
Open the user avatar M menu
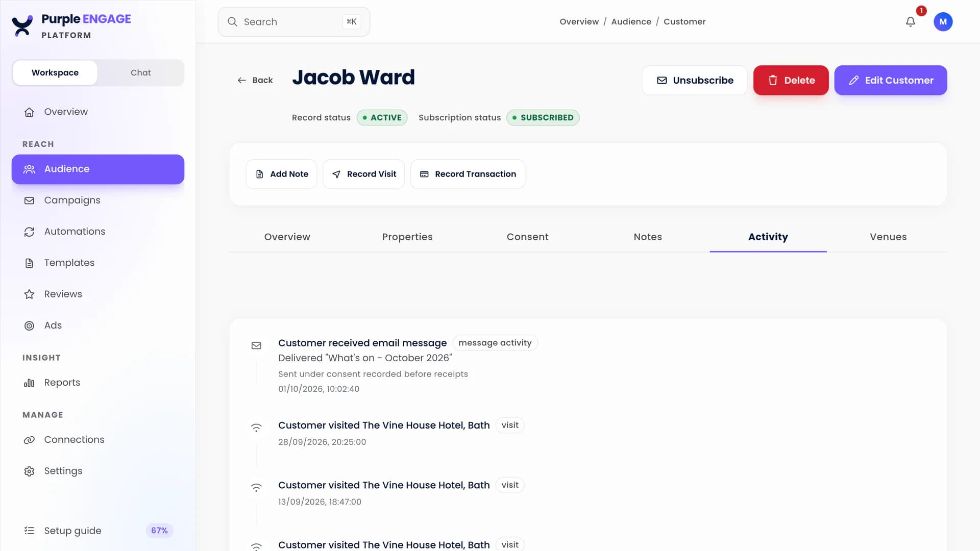(943, 21)
